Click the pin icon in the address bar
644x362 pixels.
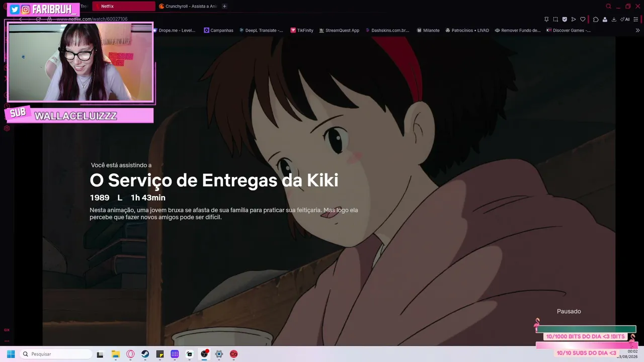point(546,19)
